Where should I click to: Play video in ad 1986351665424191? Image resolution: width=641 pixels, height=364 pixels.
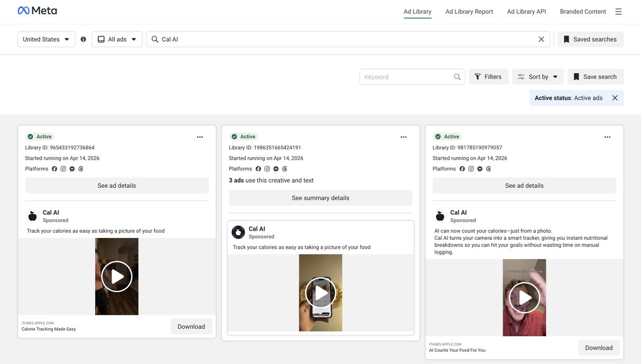320,293
